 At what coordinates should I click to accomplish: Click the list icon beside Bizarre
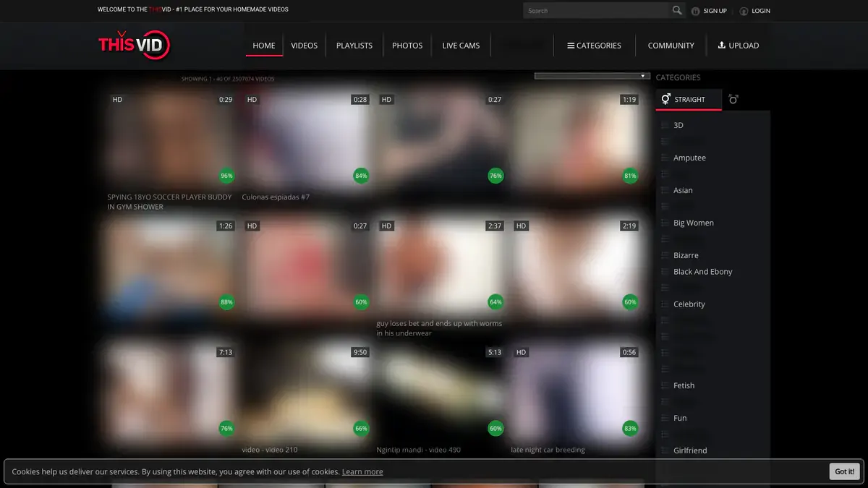click(665, 255)
